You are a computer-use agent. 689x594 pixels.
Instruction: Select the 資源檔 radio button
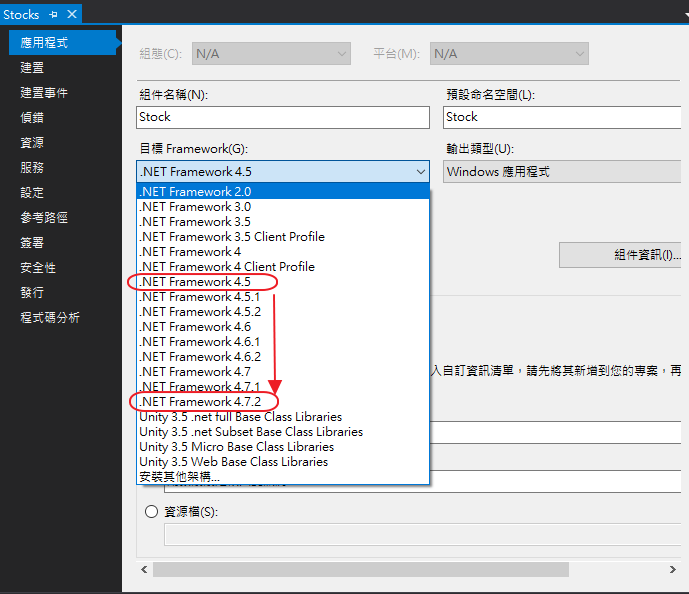152,512
